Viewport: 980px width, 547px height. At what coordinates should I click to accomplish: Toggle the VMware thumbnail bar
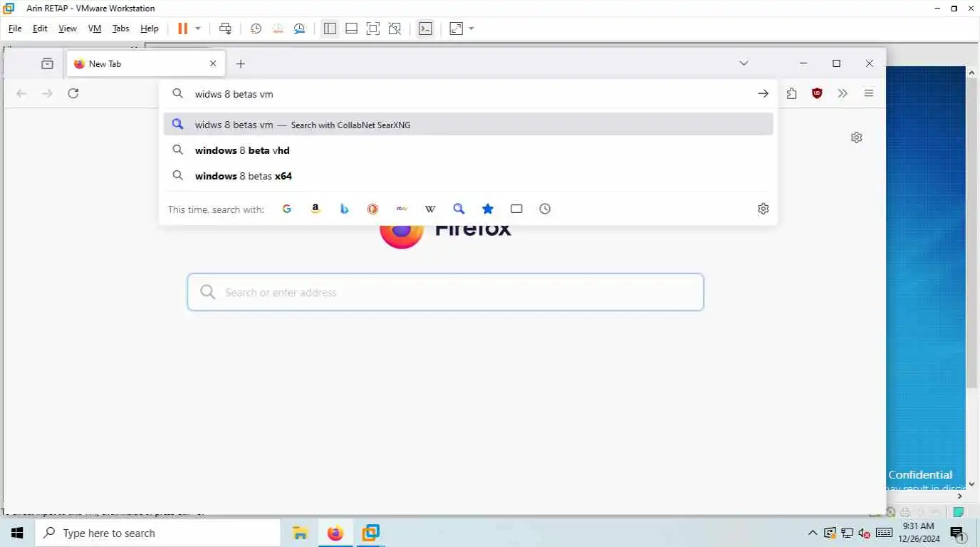[351, 28]
